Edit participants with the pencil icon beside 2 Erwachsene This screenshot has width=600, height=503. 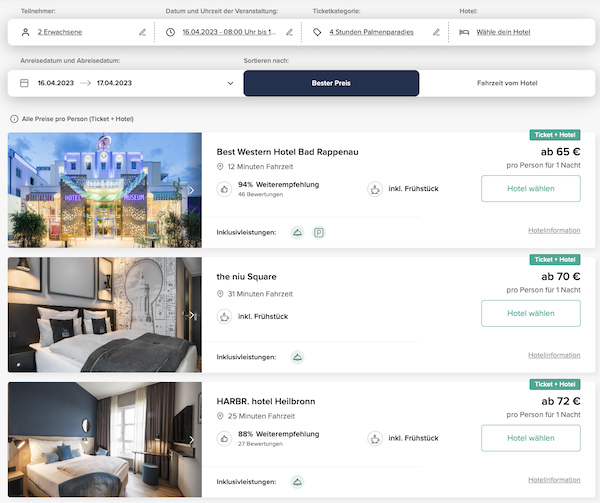(x=142, y=32)
